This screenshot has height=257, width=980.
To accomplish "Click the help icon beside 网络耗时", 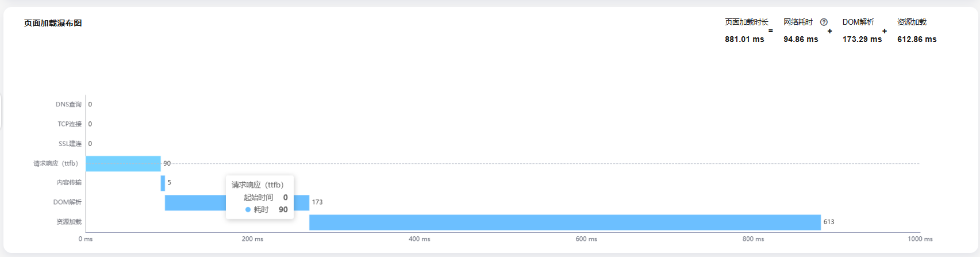I will tap(824, 22).
